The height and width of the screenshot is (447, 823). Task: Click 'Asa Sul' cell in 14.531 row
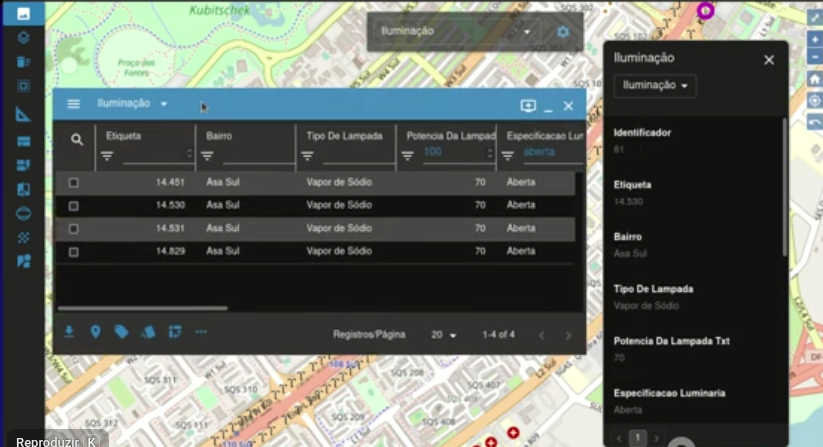point(223,228)
